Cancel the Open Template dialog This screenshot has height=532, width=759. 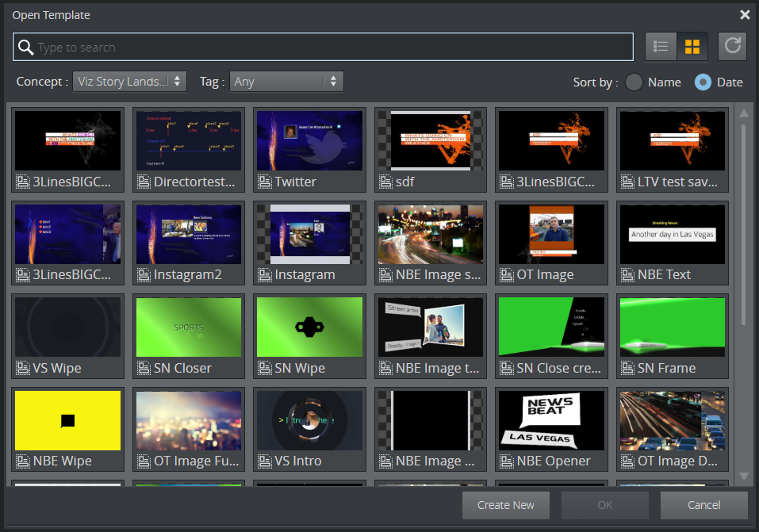pyautogui.click(x=703, y=505)
